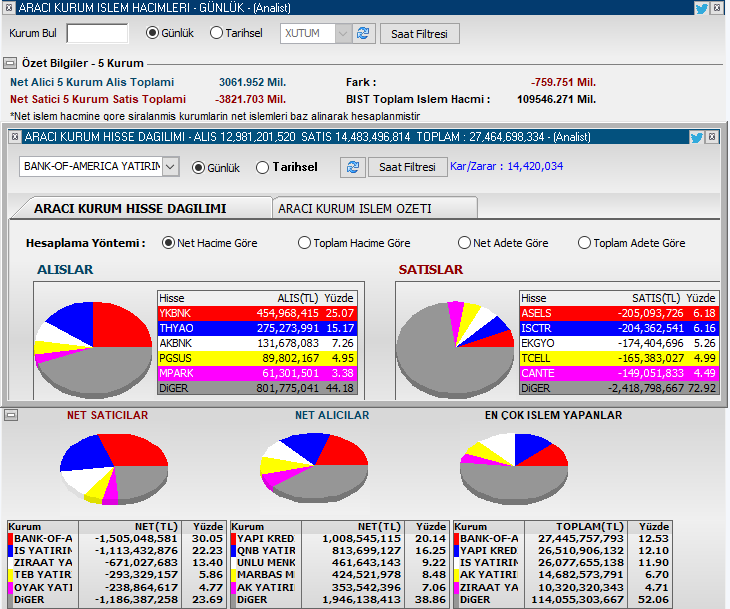The image size is (730, 609).
Task: Click the Net Alicilar pie chart
Action: point(314,468)
